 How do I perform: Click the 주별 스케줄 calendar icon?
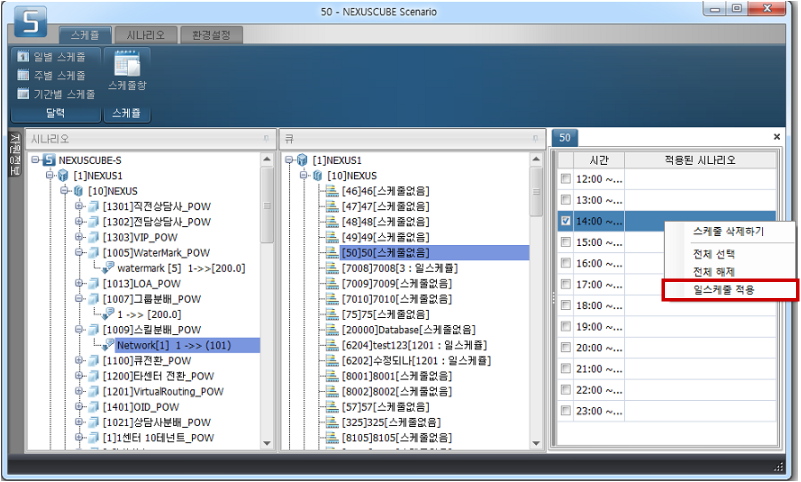coord(23,75)
